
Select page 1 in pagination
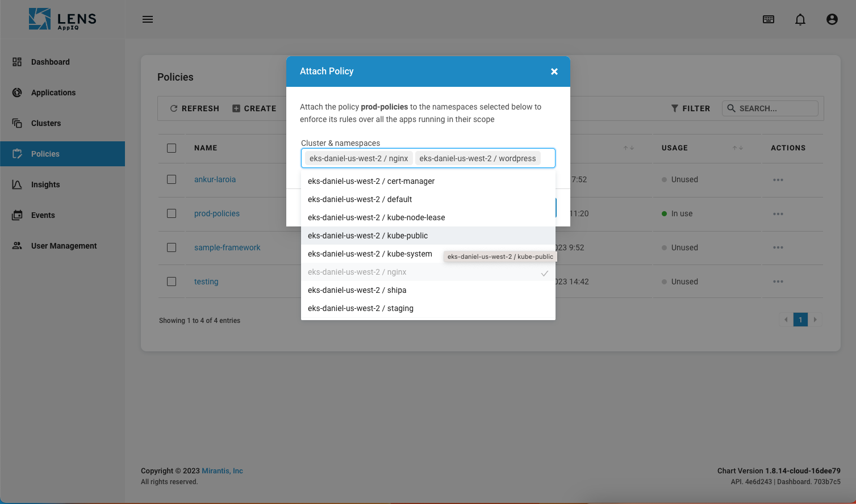(800, 320)
